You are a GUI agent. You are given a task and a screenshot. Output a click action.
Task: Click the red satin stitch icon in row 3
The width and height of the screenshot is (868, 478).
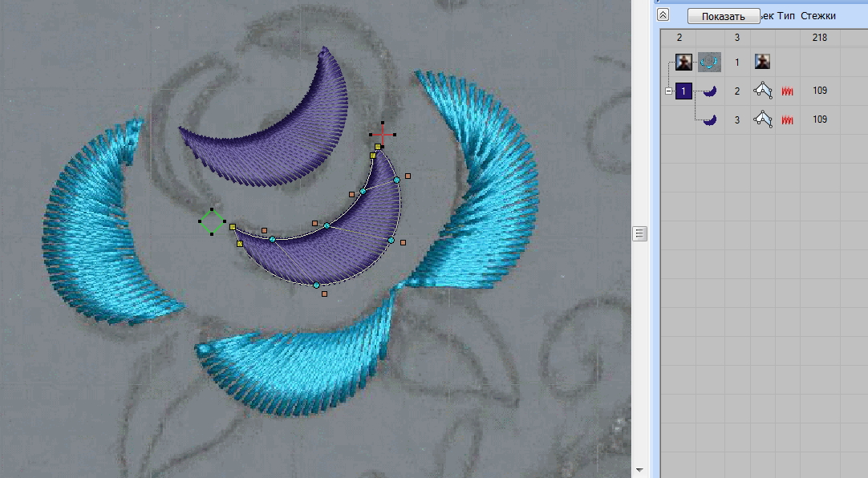(x=787, y=119)
